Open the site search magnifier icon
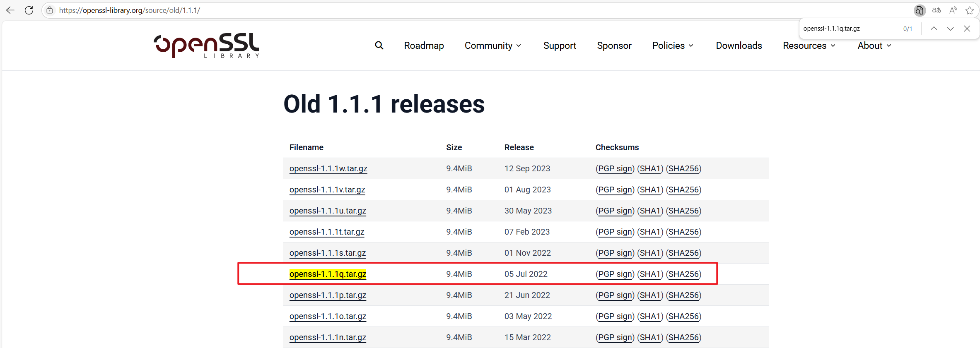Screen dimensions: 980x348 tap(379, 46)
